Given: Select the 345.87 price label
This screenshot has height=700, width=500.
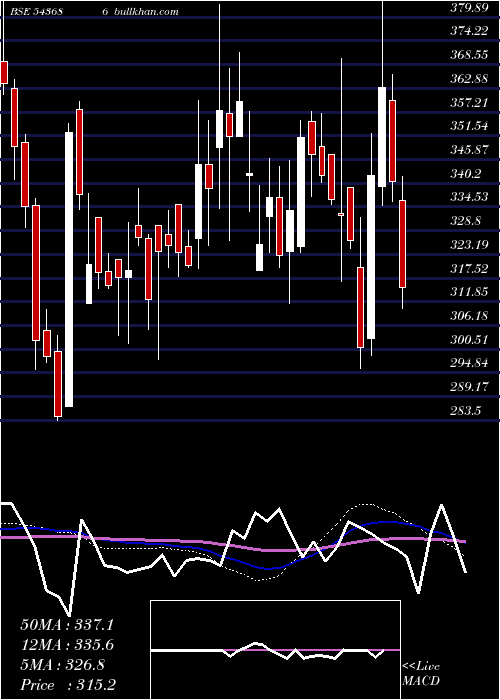Looking at the screenshot, I should click(x=469, y=150).
